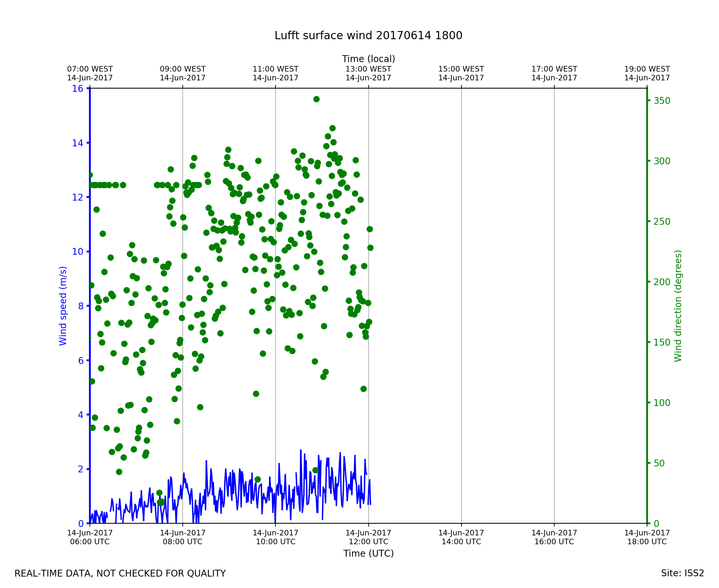This screenshot has width=719, height=588.
Task: Click the green '100' wind direction tick label
Action: [x=662, y=403]
